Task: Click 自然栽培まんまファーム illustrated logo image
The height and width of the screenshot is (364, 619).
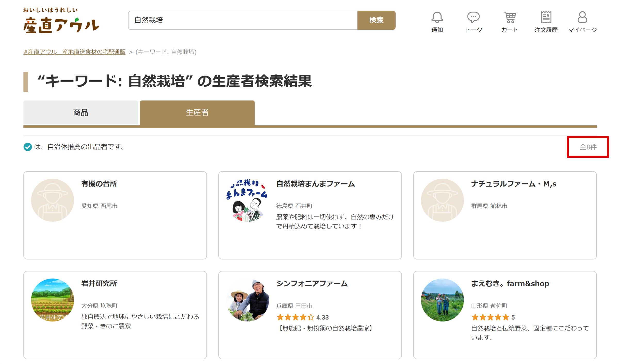Action: pyautogui.click(x=247, y=200)
